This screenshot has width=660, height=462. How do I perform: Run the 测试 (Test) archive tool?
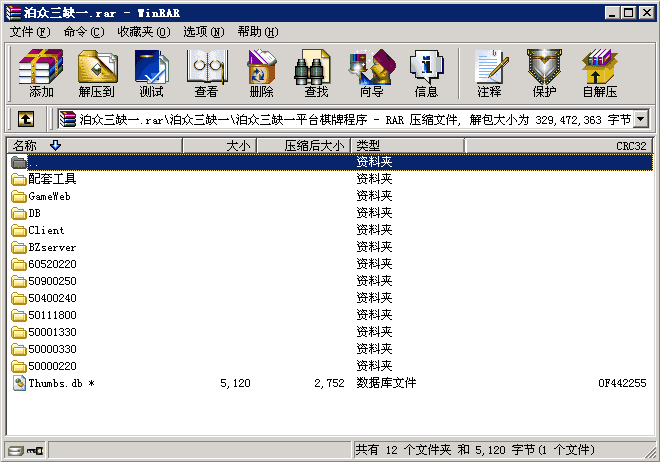[x=152, y=73]
